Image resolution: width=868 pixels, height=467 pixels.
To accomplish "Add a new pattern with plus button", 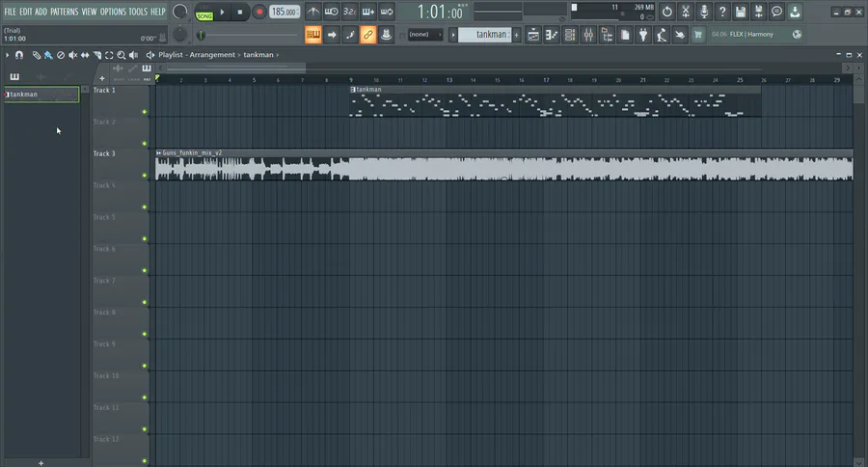I will [x=517, y=35].
